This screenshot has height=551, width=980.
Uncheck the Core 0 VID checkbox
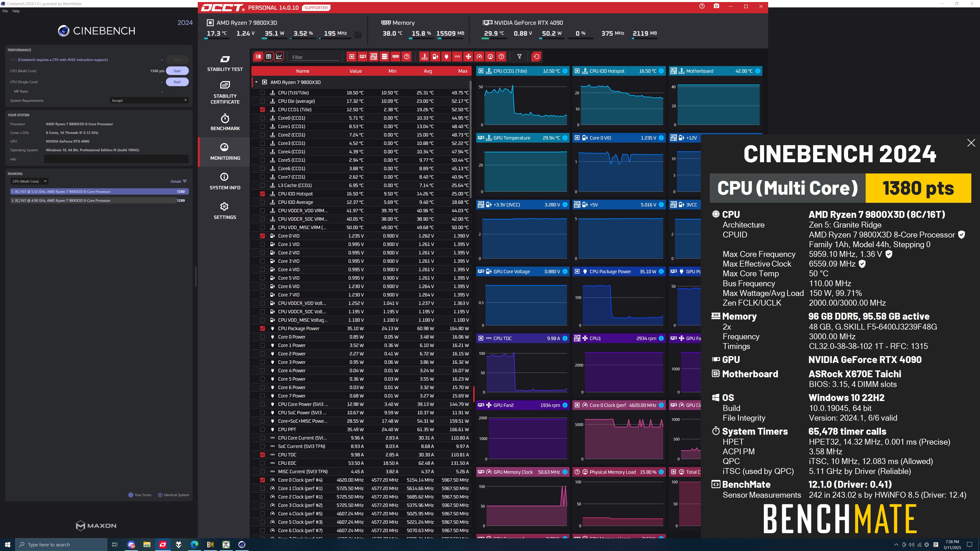(x=263, y=236)
